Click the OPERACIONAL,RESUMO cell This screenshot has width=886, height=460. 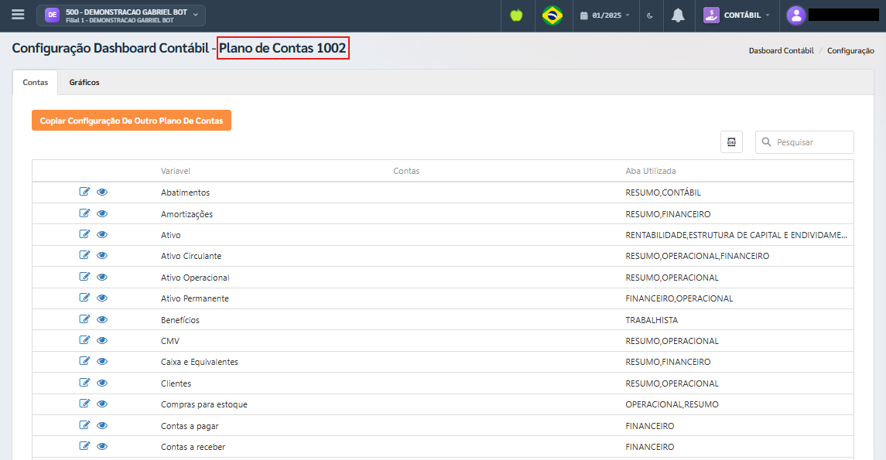coord(672,405)
